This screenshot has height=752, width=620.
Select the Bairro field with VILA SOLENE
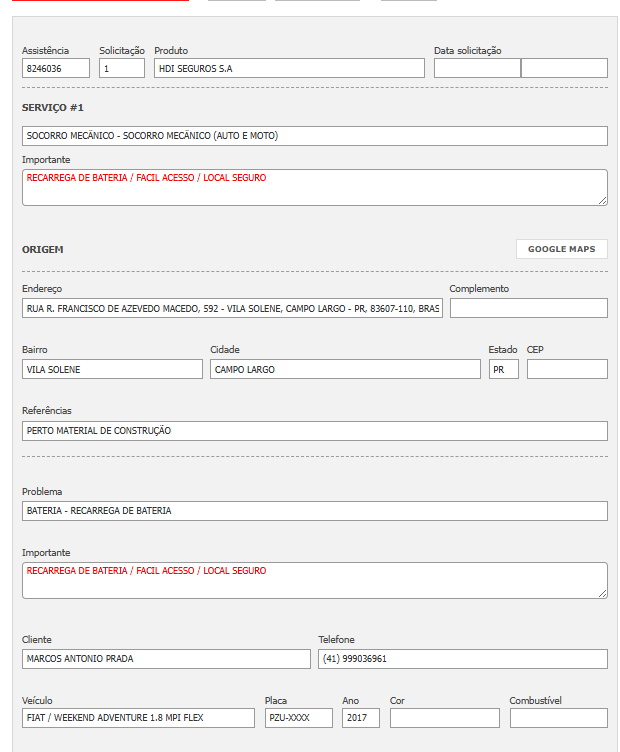pyautogui.click(x=112, y=369)
